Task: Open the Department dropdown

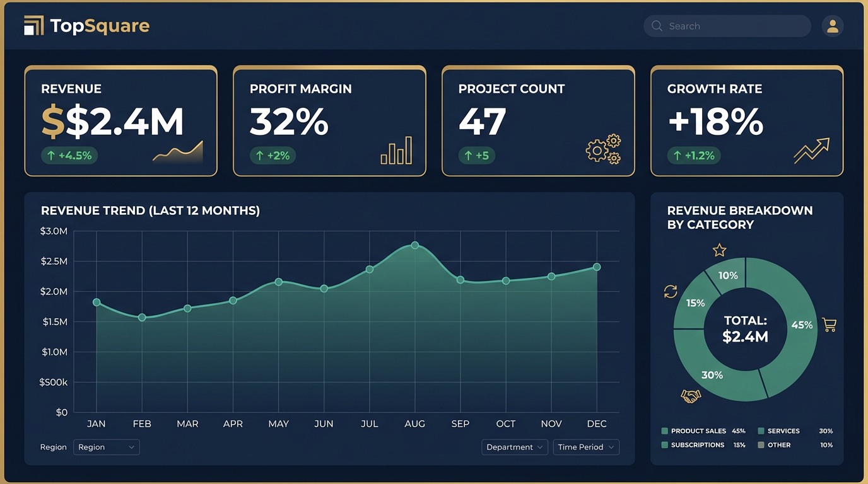Action: tap(514, 446)
